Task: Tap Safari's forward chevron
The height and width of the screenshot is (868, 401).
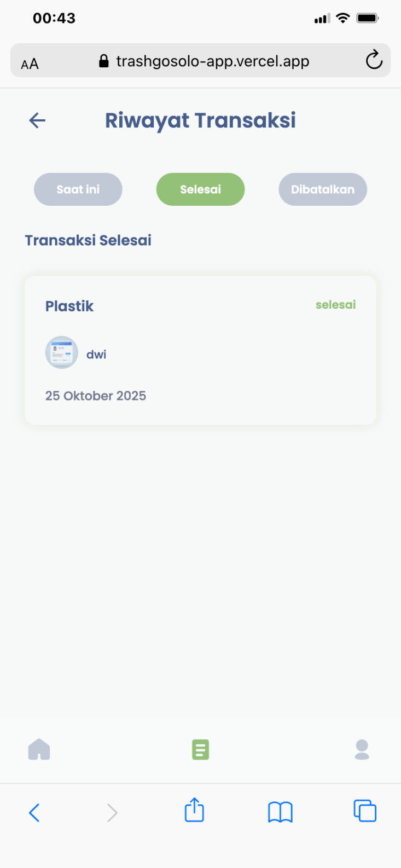Action: 112,813
